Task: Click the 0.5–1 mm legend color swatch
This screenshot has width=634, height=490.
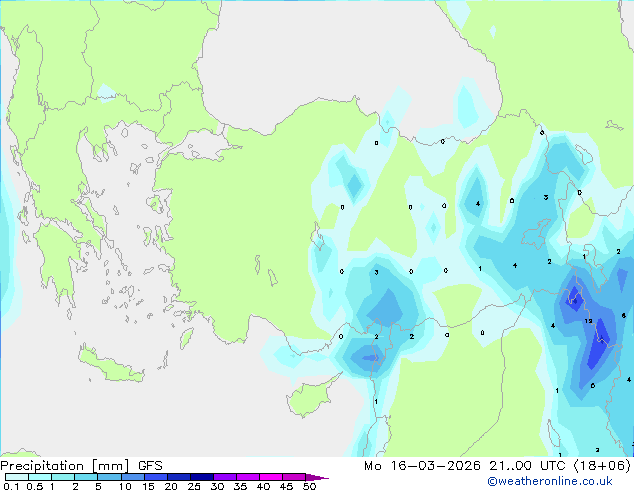Action: pyautogui.click(x=40, y=477)
